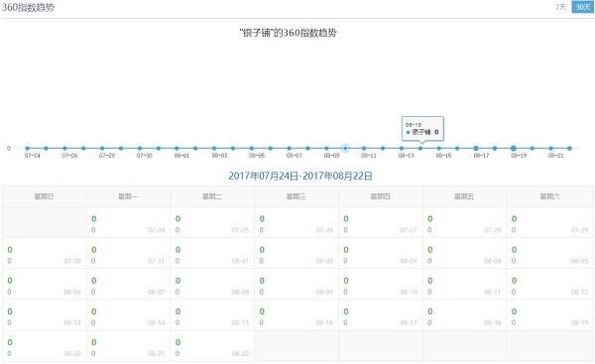The image size is (595, 364).
Task: Switch to the 7天 range tab
Action: (x=560, y=7)
